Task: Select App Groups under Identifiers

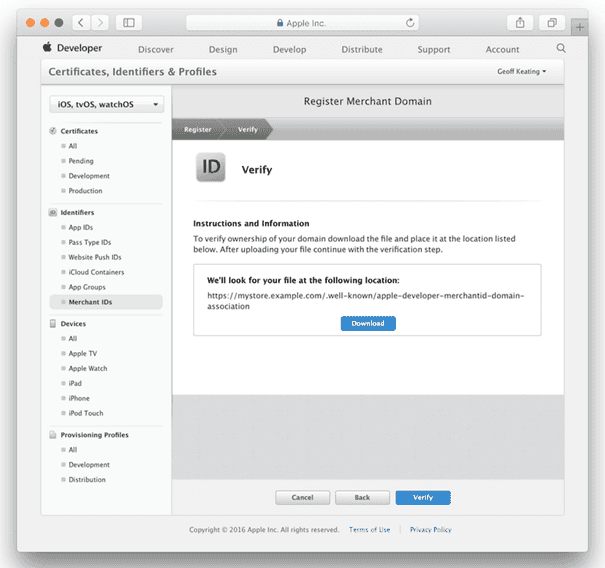Action: (88, 286)
